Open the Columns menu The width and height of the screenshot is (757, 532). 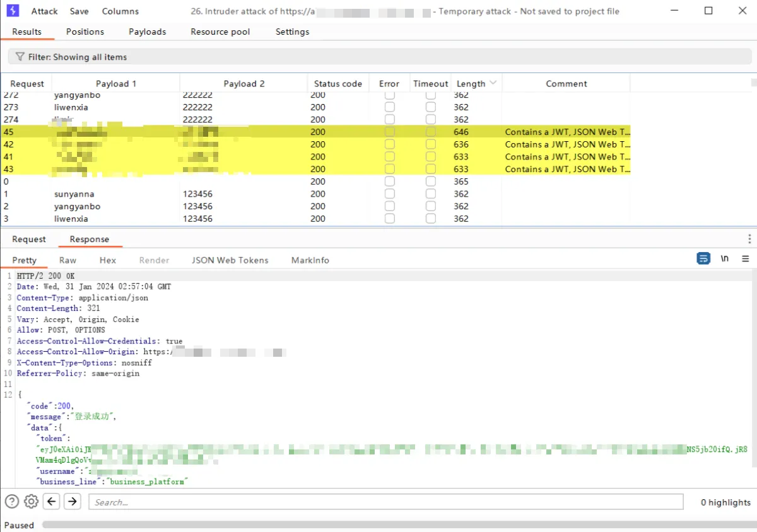click(120, 11)
